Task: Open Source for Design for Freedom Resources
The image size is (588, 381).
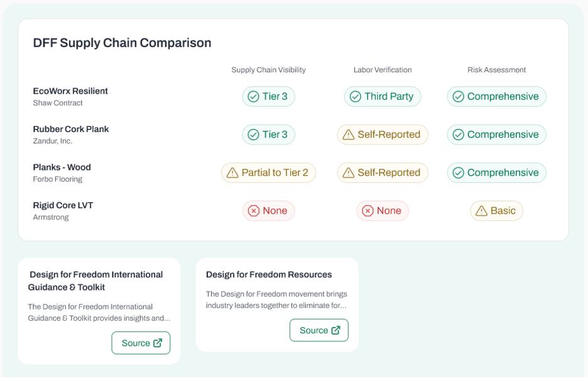Action: pos(319,330)
